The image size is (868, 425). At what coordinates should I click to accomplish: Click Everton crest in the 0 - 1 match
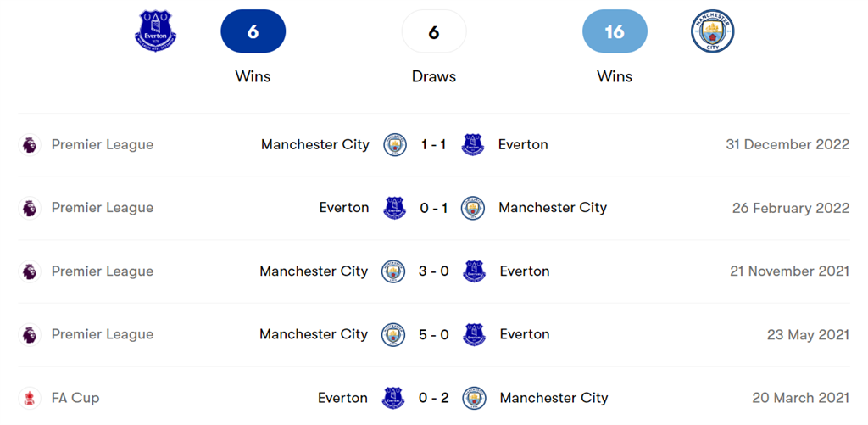(x=395, y=208)
